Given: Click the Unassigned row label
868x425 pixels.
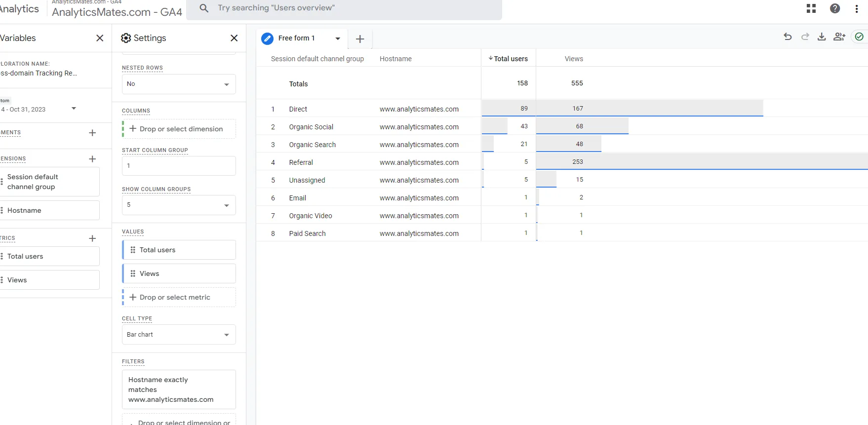Looking at the screenshot, I should tap(307, 180).
